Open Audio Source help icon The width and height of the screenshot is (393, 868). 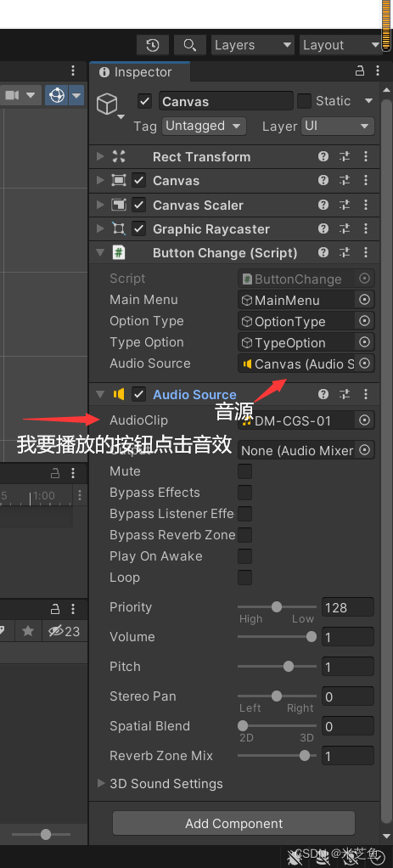click(x=323, y=394)
